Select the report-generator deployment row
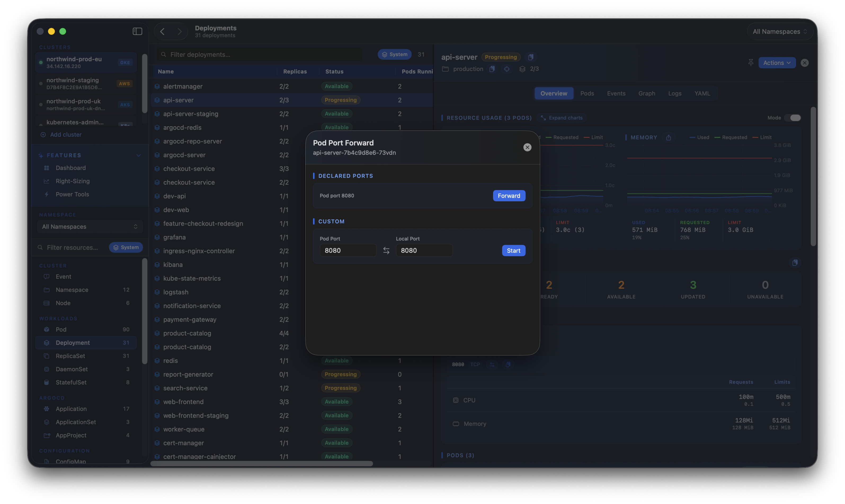Viewport: 845px width, 504px height. (x=292, y=374)
